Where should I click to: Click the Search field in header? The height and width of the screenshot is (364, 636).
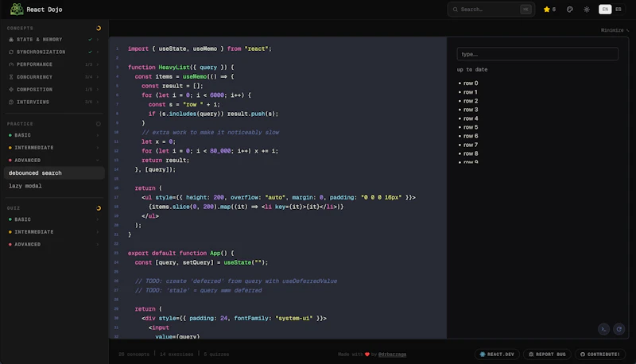pyautogui.click(x=491, y=10)
